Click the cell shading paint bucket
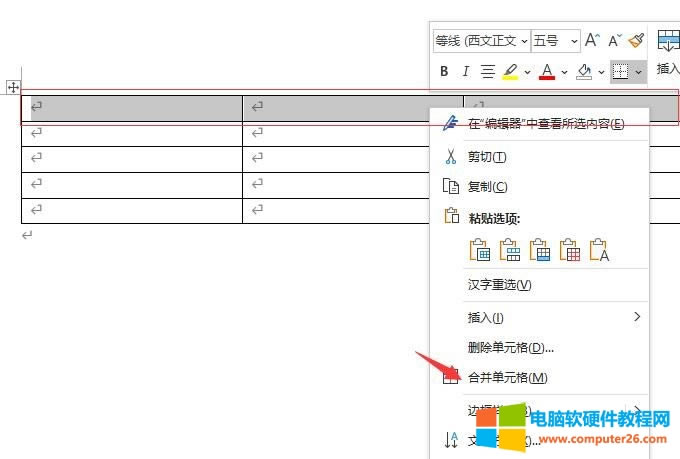This screenshot has width=680, height=459. pos(584,71)
